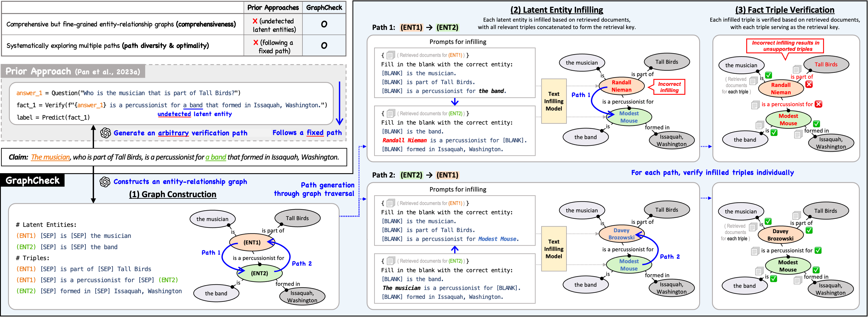The width and height of the screenshot is (868, 317).
Task: Click the orange underlined 'The musician' in the claim
Action: point(50,157)
